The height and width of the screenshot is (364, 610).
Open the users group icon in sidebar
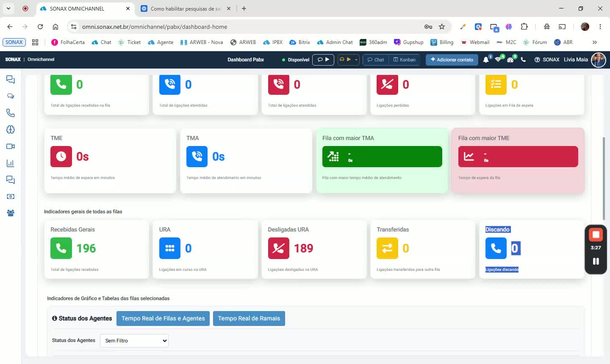11,213
